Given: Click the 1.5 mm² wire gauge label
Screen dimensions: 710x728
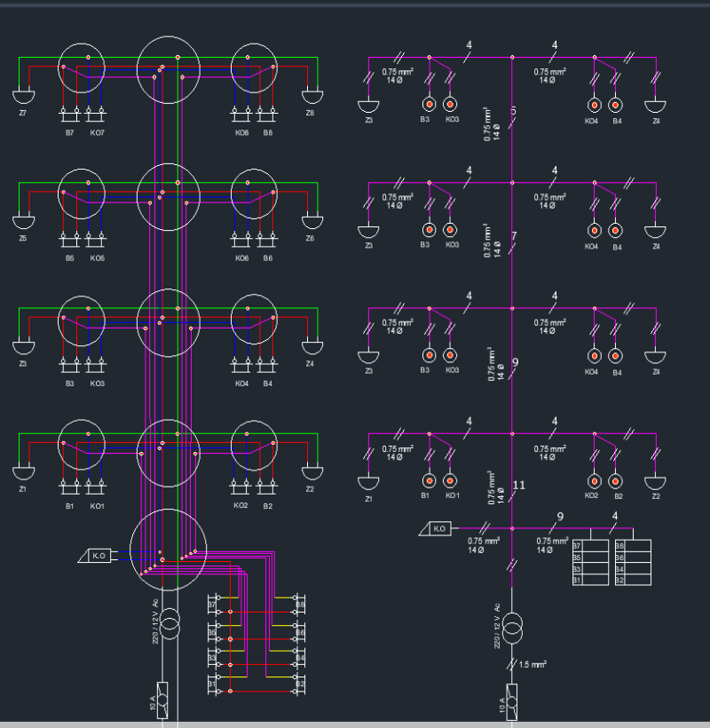Looking at the screenshot, I should click(533, 661).
